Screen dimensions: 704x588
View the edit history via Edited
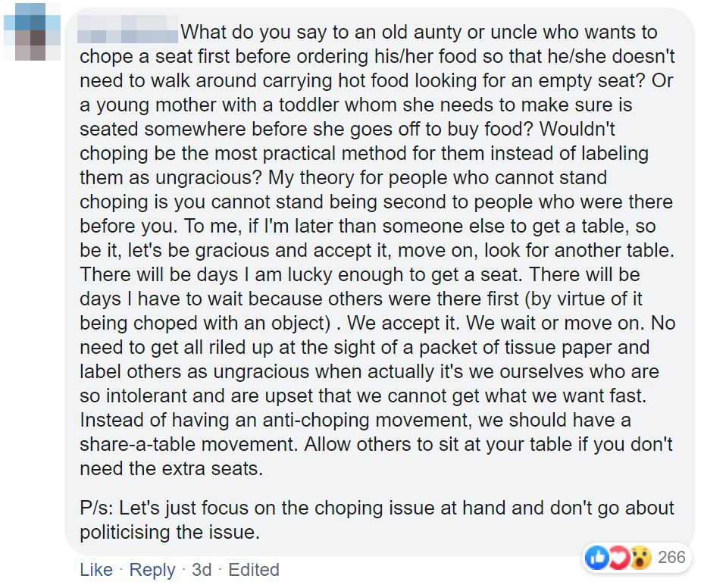click(254, 570)
